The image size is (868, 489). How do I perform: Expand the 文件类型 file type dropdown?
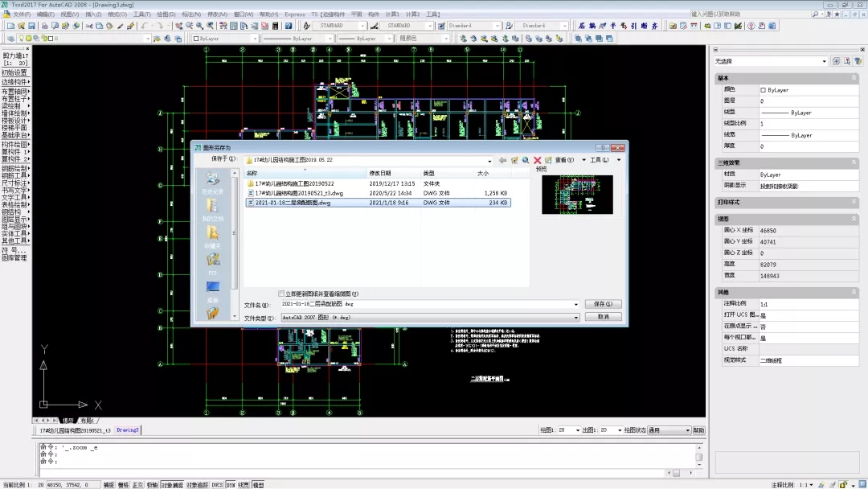pyautogui.click(x=575, y=318)
